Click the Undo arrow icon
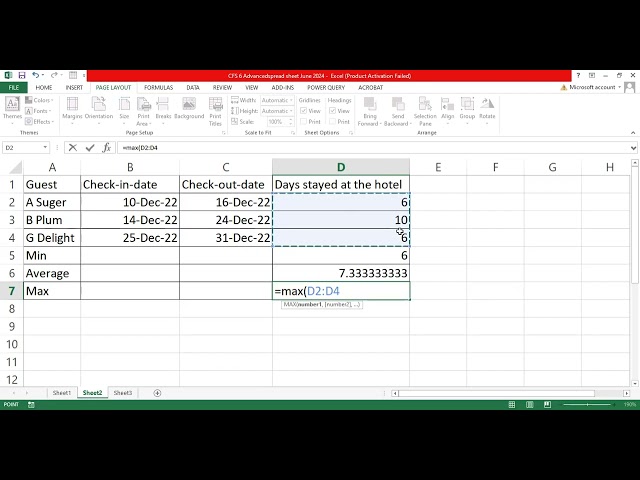640x480 pixels. click(36, 76)
